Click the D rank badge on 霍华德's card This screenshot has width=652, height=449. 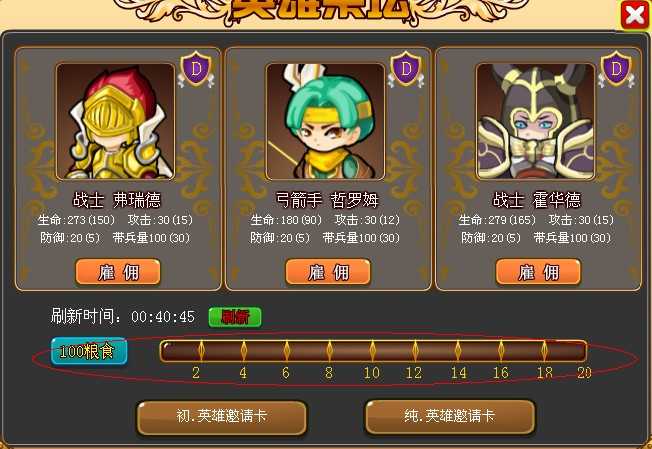click(617, 69)
